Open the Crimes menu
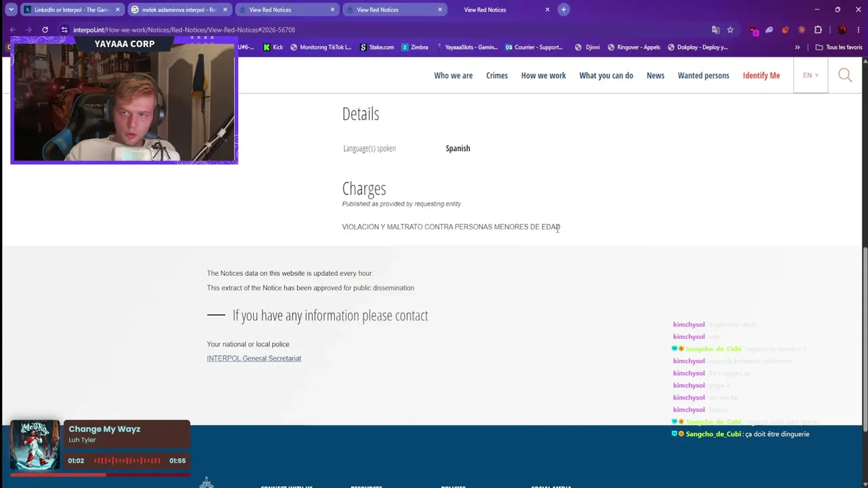This screenshot has height=488, width=868. 496,75
